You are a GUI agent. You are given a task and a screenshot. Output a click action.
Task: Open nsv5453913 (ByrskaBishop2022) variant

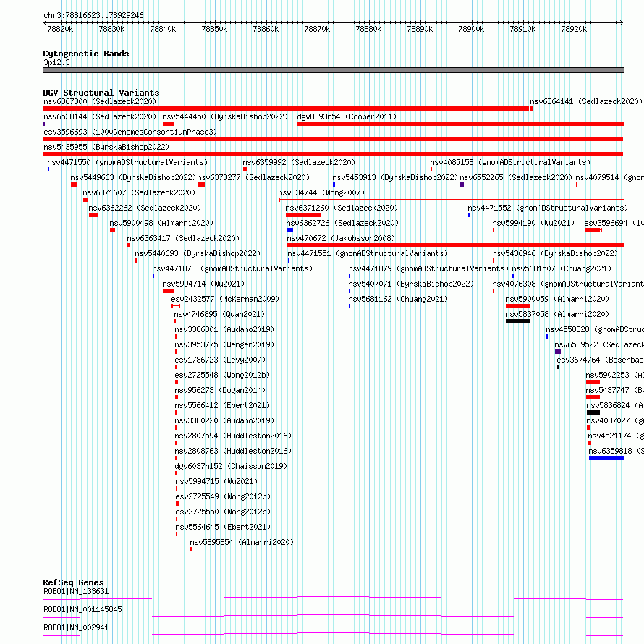[x=395, y=177]
